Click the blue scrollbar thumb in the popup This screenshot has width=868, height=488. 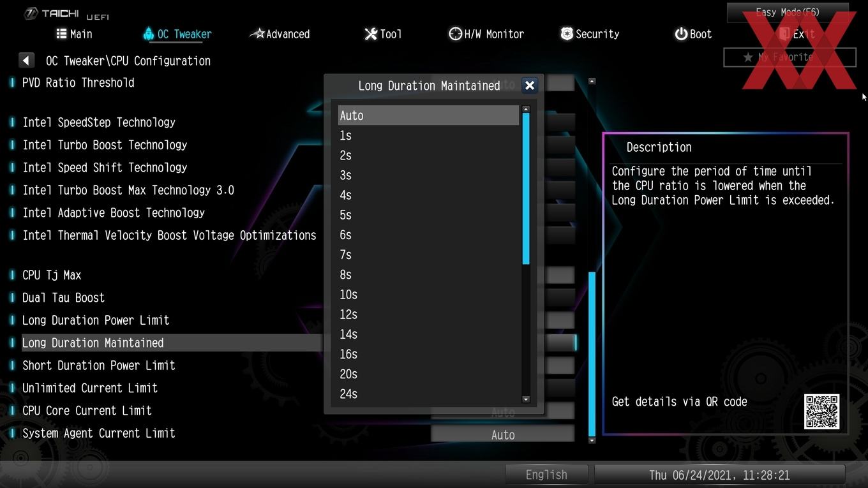pos(526,189)
